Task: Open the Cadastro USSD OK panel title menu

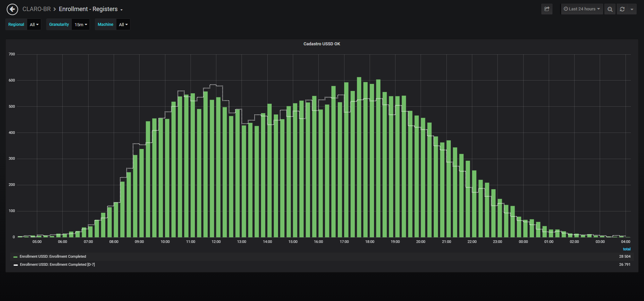Action: click(322, 44)
